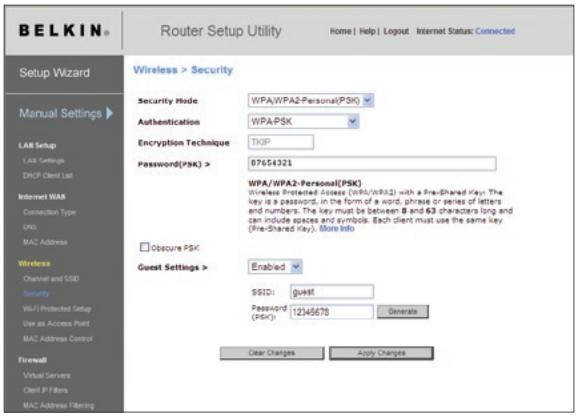The height and width of the screenshot is (417, 579).
Task: Open DNS settings in sidebar
Action: 30,227
